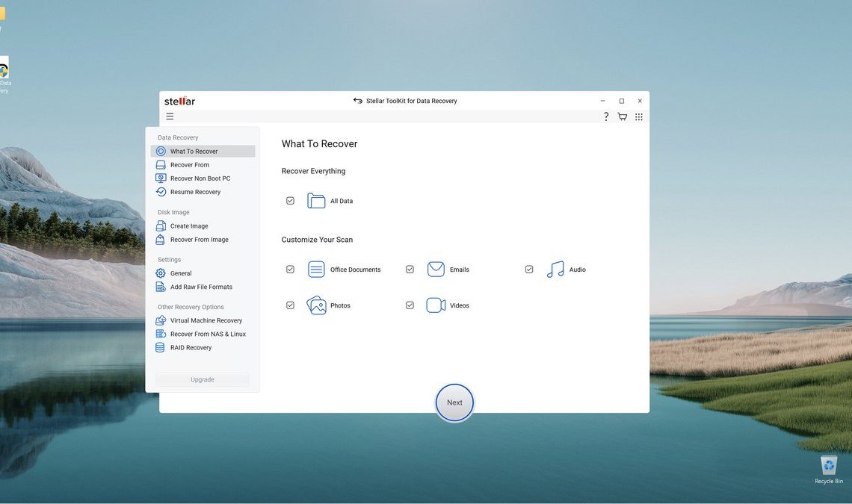Click the help question mark icon
Image resolution: width=852 pixels, height=504 pixels.
606,116
